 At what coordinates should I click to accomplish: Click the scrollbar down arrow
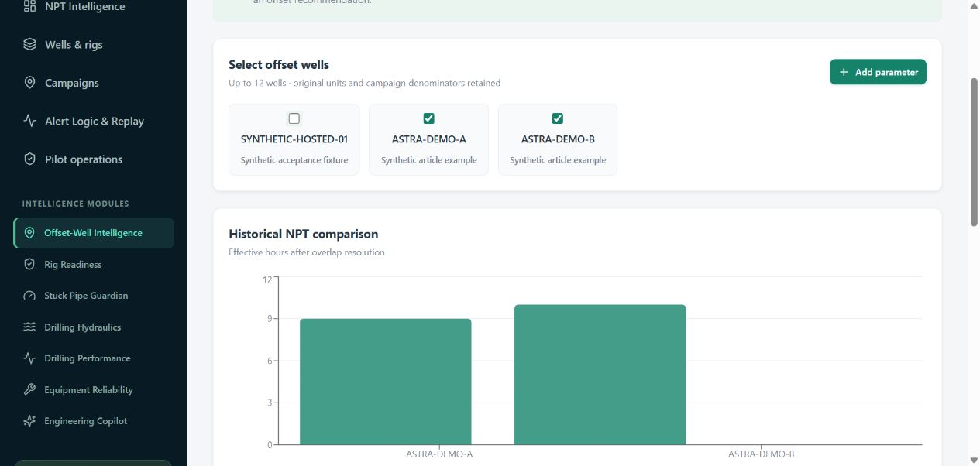(x=974, y=460)
